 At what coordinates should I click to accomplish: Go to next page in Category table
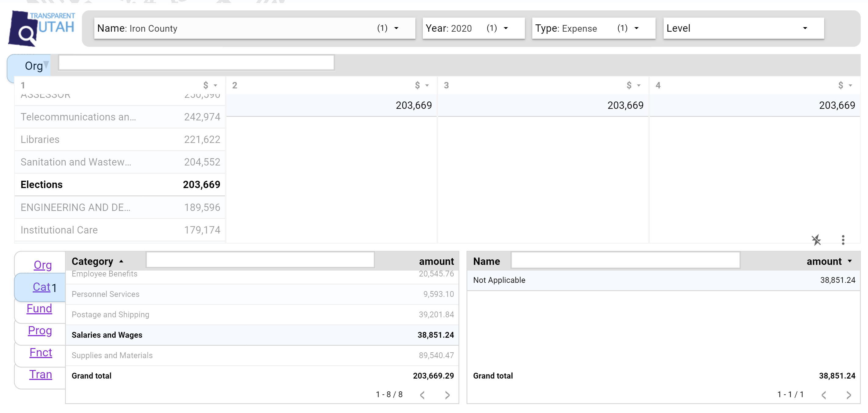447,395
